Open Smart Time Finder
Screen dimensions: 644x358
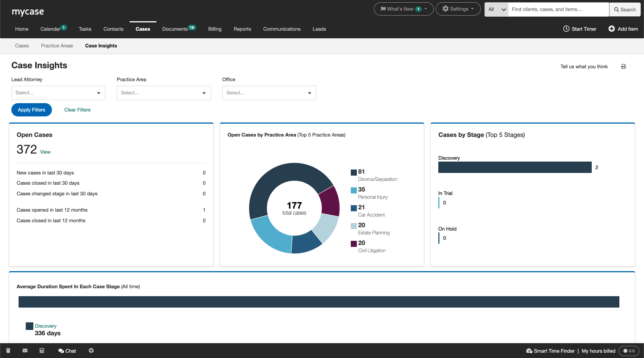coord(550,351)
